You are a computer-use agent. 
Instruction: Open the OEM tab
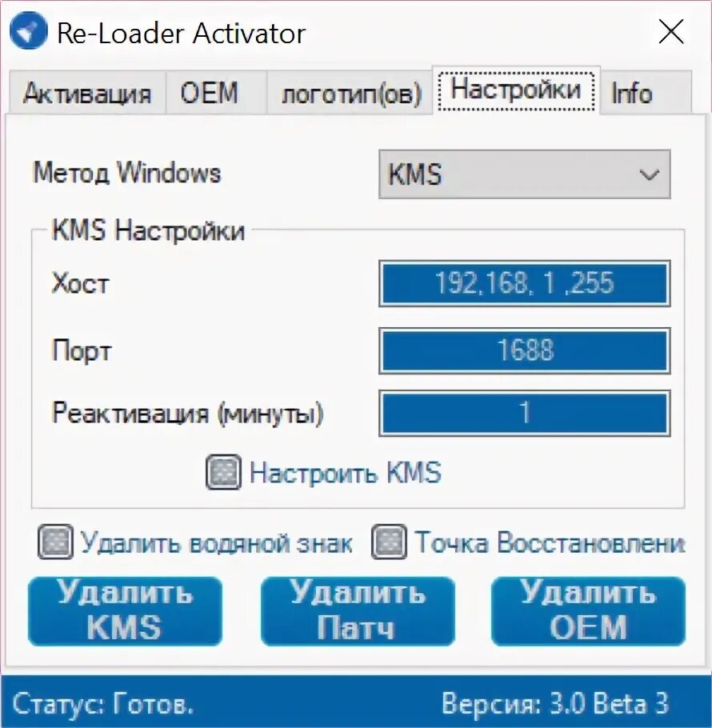point(216,92)
